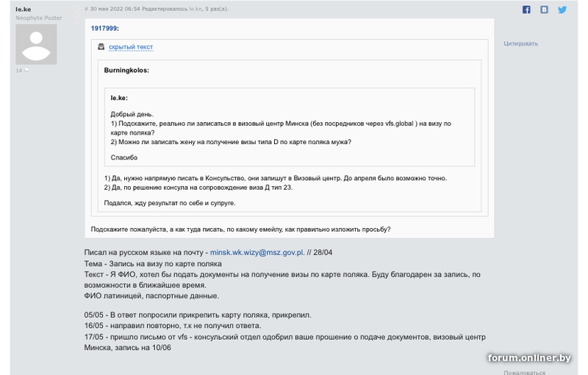Screen dimensions: 588x375
Task: Share the post on Twitter
Action: pos(562,10)
